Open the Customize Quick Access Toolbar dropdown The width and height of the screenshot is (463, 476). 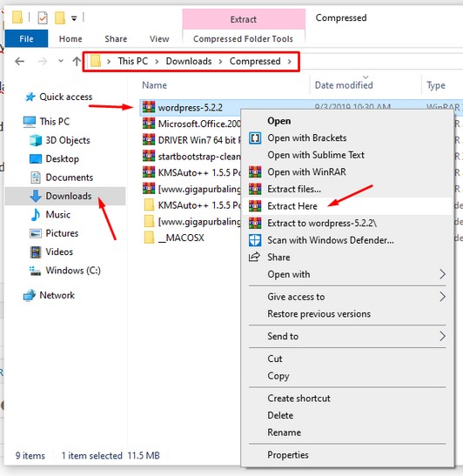click(x=74, y=19)
